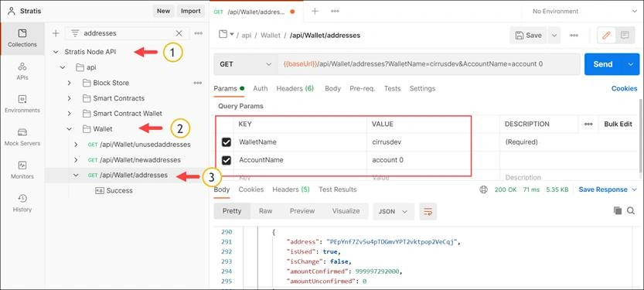Click Bulk Edit in the params table
This screenshot has width=644, height=290.
618,124
